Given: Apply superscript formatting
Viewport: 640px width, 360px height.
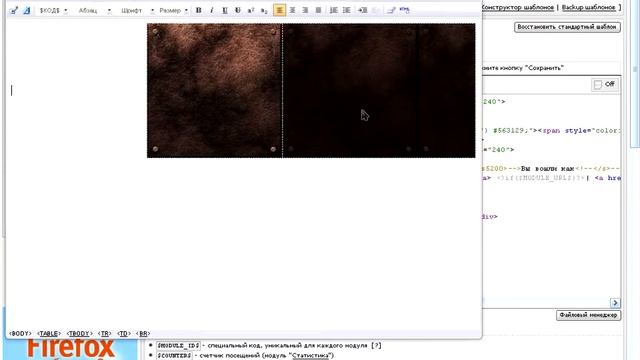Looking at the screenshot, I should (x=251, y=10).
